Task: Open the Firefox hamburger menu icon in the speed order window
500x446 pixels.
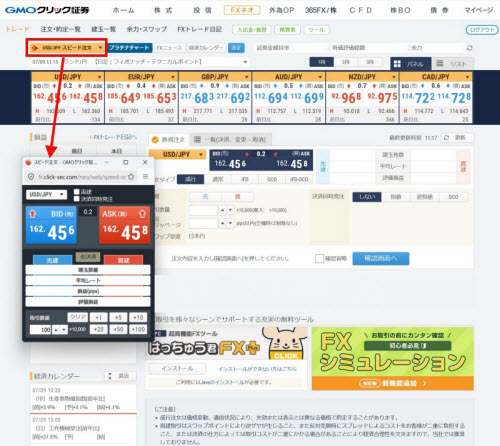Action: click(x=146, y=176)
